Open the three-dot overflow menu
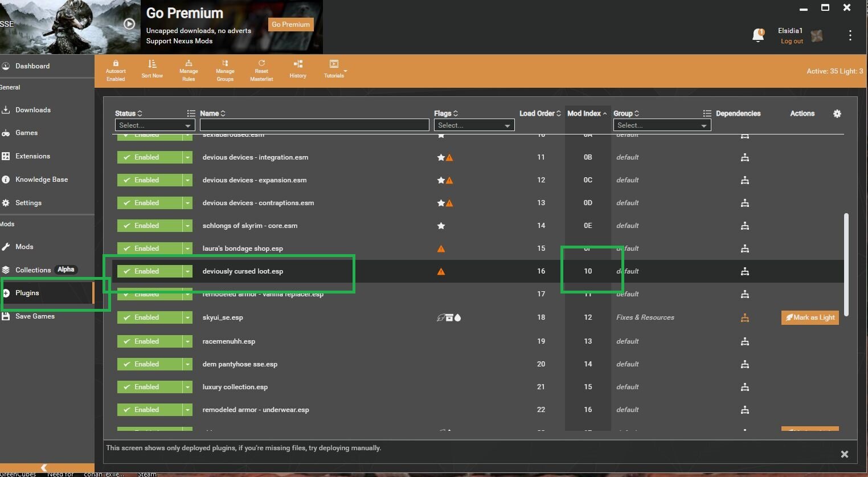868x477 pixels. click(850, 35)
